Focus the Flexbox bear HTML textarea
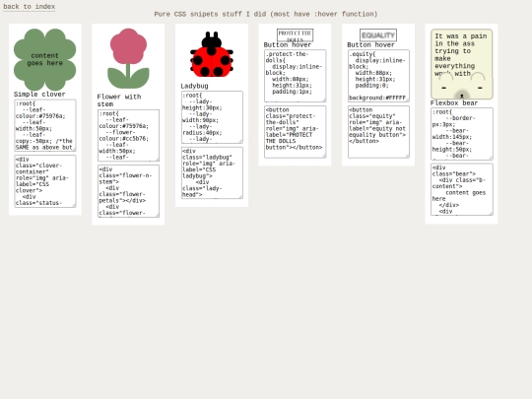Viewport: 532px width, 399px height. pyautogui.click(x=462, y=189)
